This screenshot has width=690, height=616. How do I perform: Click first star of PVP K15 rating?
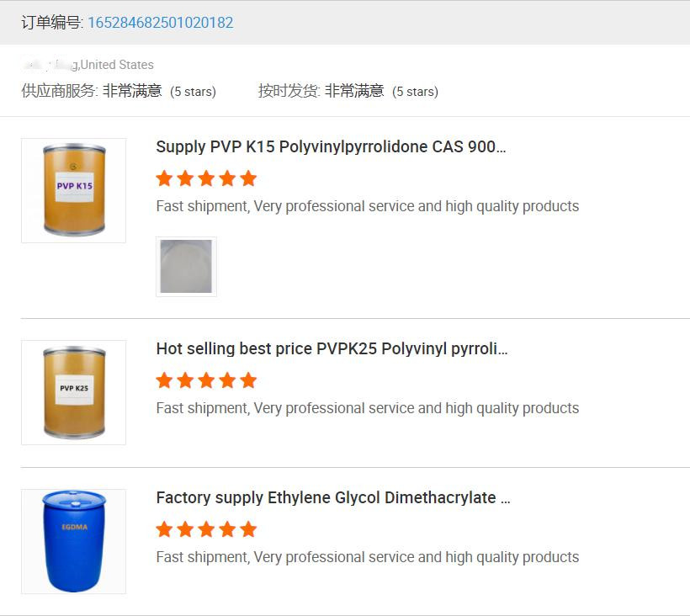coord(165,178)
